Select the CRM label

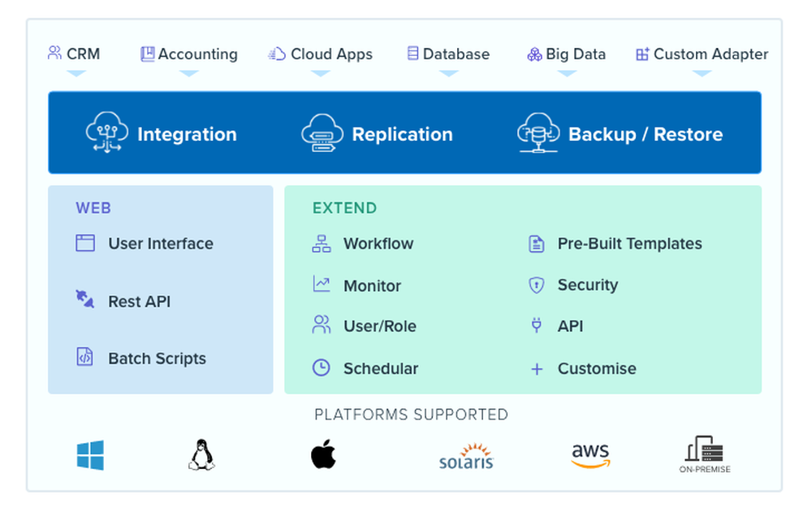tap(84, 54)
